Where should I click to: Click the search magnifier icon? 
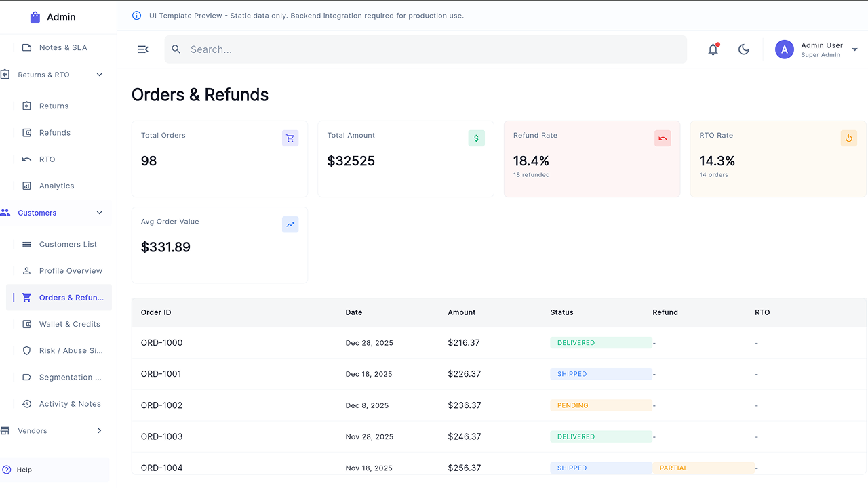click(x=176, y=49)
